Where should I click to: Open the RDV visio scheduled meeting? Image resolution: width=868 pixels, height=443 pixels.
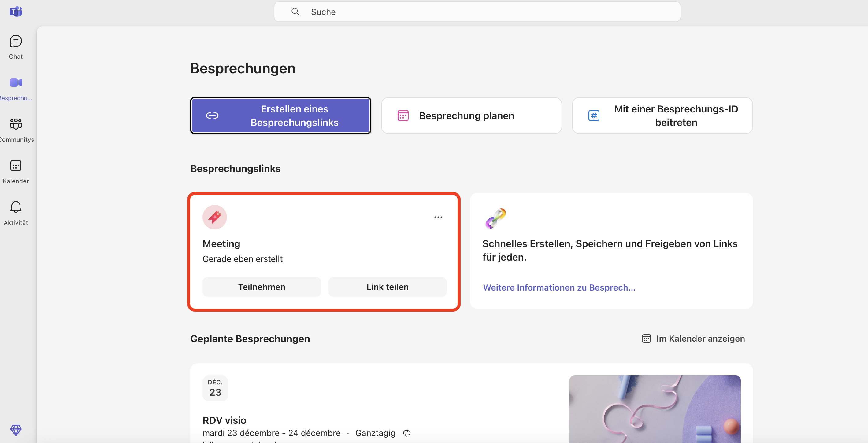pyautogui.click(x=224, y=420)
